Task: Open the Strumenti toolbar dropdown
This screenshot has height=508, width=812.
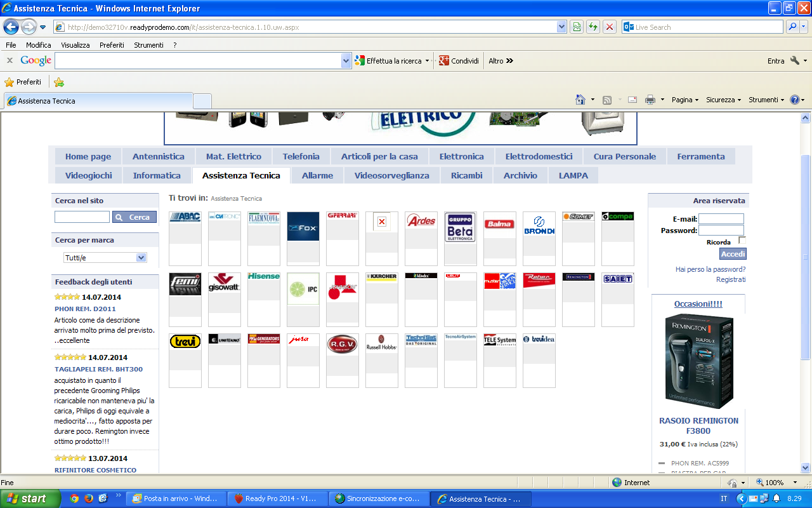Action: pos(766,100)
